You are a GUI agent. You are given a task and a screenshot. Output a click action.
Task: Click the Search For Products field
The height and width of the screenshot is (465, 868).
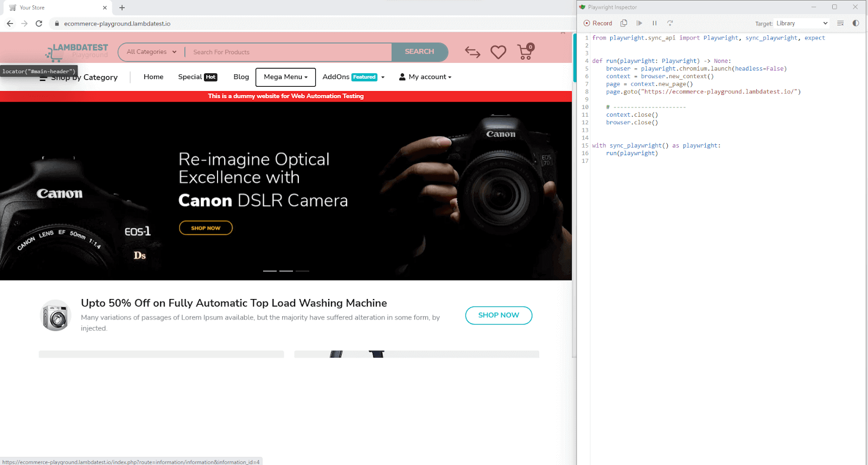click(x=288, y=52)
